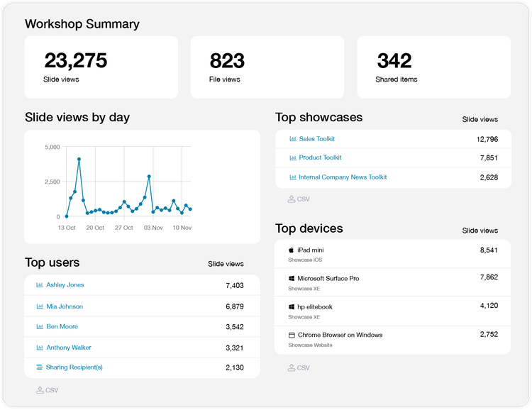View Ashley Jones user details

[65, 284]
